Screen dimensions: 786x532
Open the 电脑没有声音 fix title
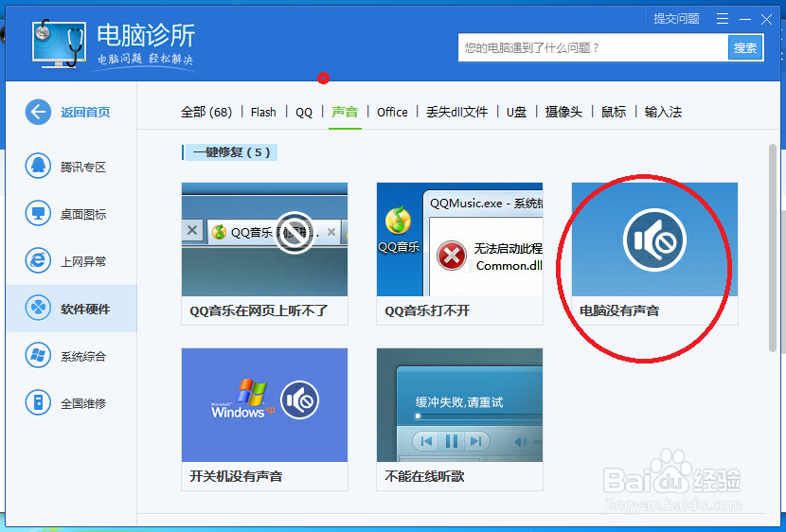619,311
